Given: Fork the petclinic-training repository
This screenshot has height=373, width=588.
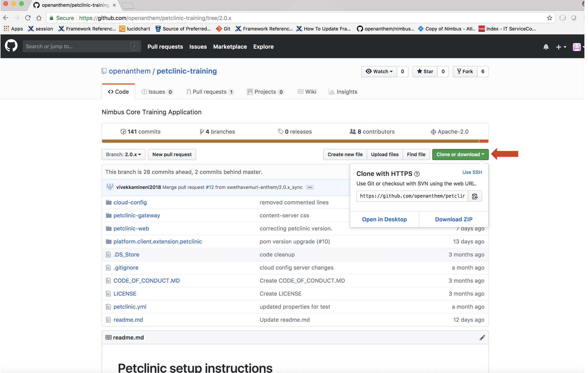Looking at the screenshot, I should point(465,72).
